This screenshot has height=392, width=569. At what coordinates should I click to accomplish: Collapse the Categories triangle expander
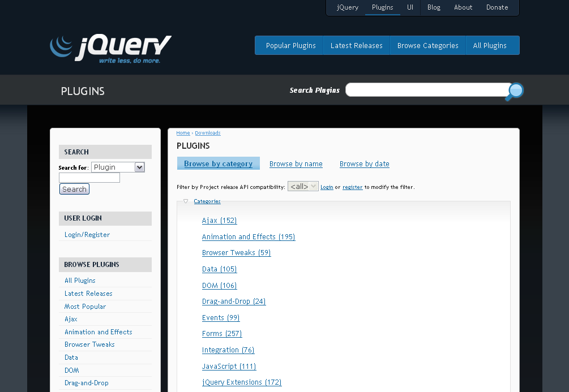(186, 201)
